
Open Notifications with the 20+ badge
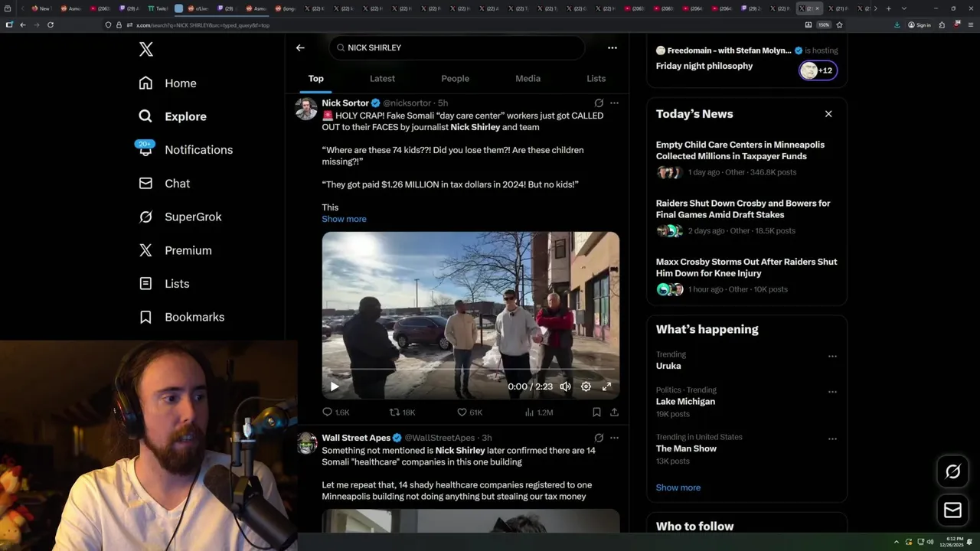coord(185,150)
